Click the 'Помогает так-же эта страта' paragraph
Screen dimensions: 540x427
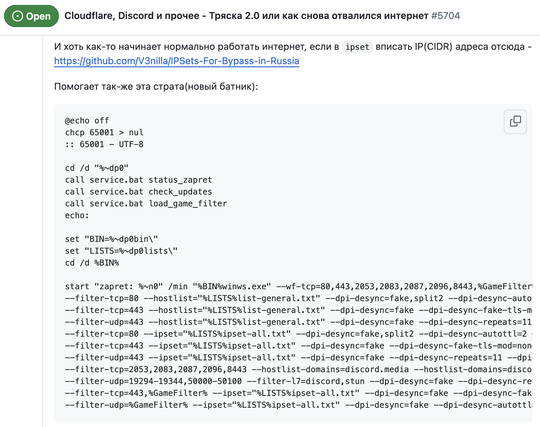click(156, 86)
